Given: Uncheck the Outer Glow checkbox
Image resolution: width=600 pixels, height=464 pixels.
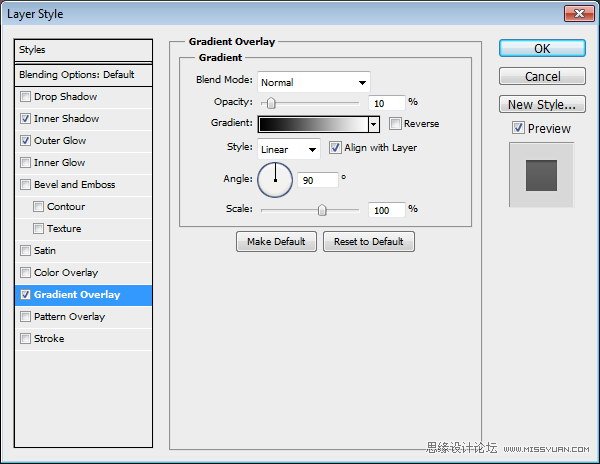Looking at the screenshot, I should click(x=25, y=140).
